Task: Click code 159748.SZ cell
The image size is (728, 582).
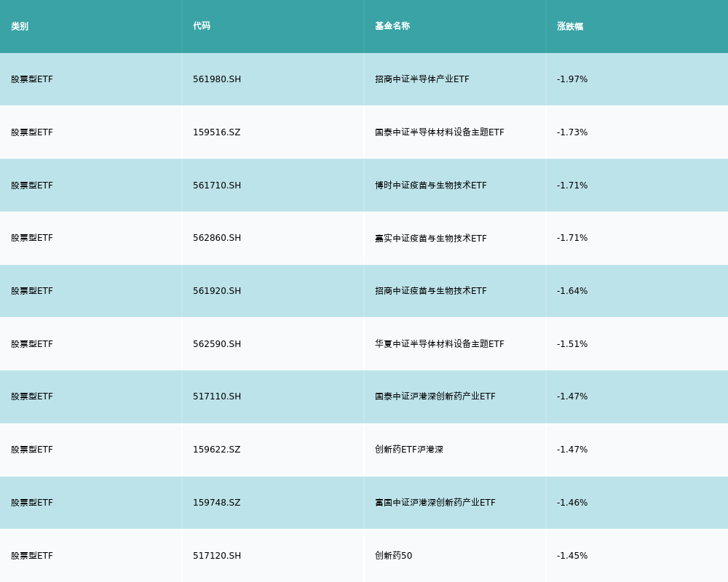Action: pyautogui.click(x=216, y=503)
